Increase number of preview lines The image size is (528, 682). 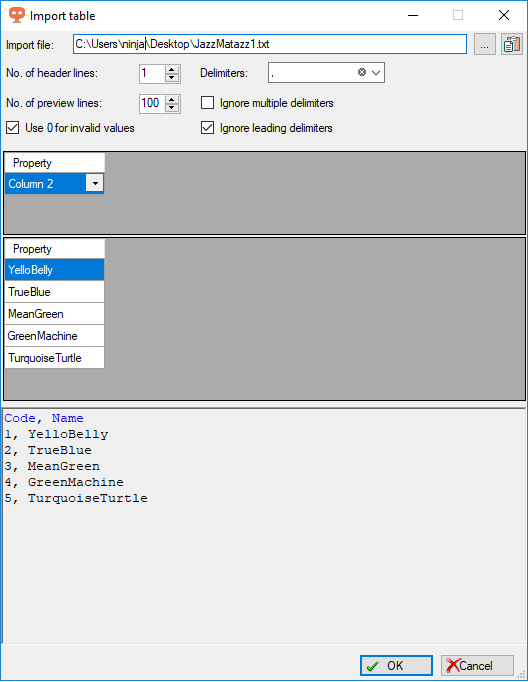[172, 100]
